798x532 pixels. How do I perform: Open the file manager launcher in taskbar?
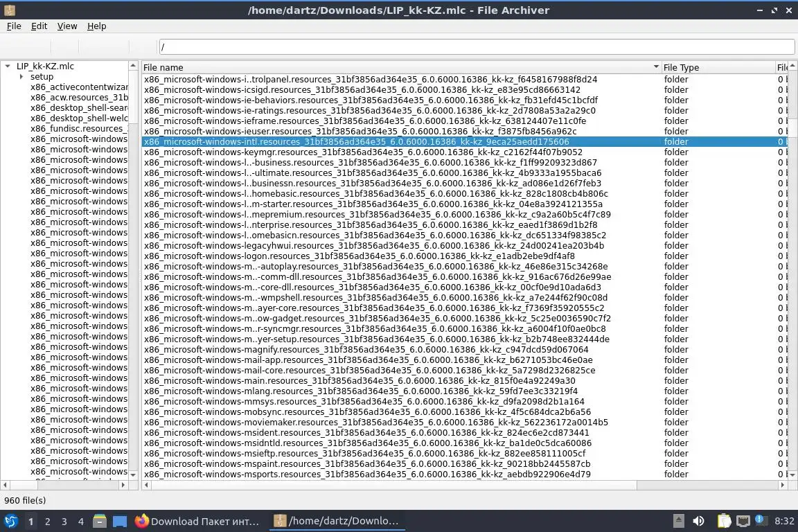click(x=100, y=521)
